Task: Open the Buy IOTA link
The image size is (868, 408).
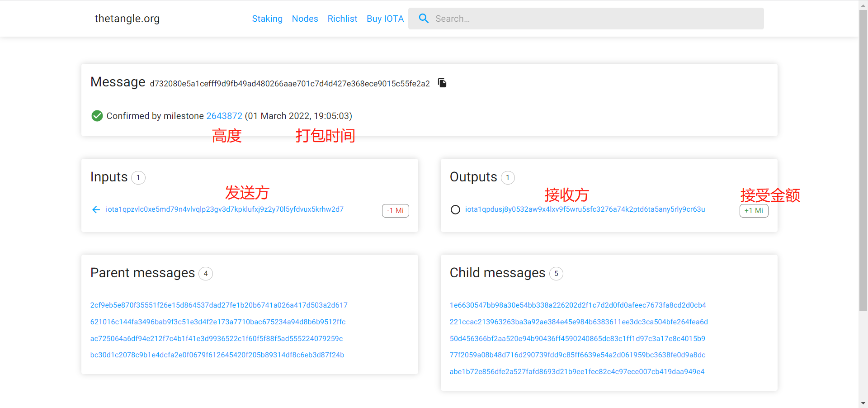Action: [385, 19]
